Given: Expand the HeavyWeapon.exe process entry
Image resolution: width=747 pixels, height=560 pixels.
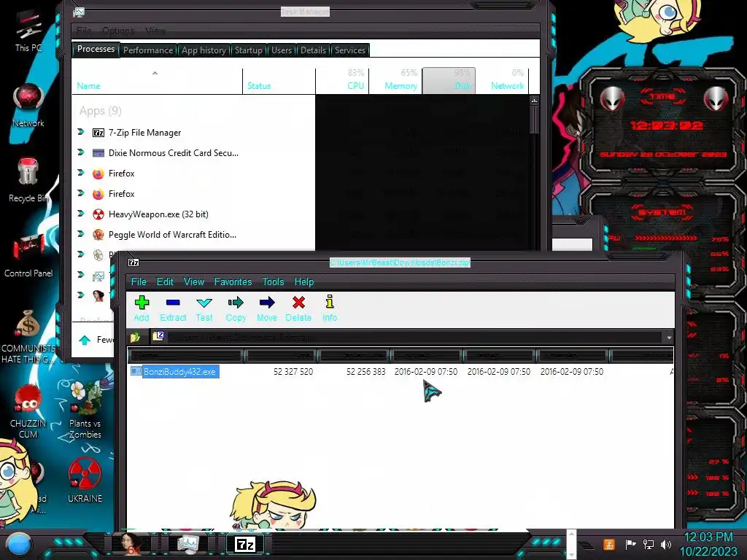Looking at the screenshot, I should pyautogui.click(x=81, y=214).
